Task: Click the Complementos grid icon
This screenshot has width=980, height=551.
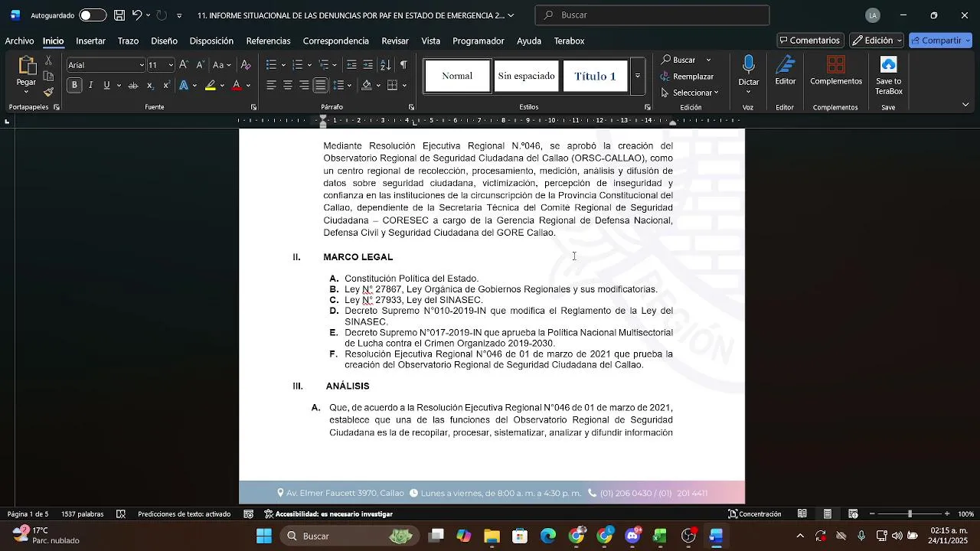Action: click(x=836, y=64)
